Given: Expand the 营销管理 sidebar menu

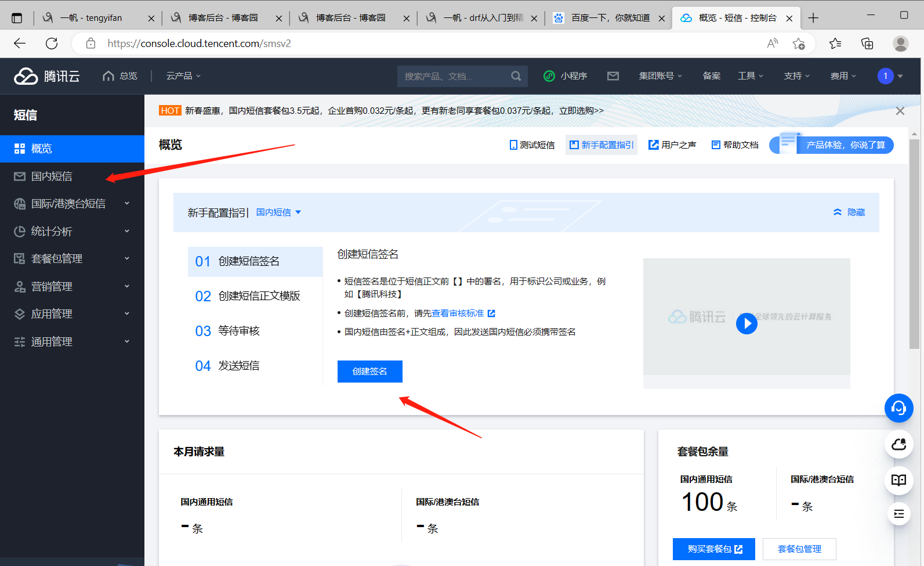Looking at the screenshot, I should click(x=72, y=286).
